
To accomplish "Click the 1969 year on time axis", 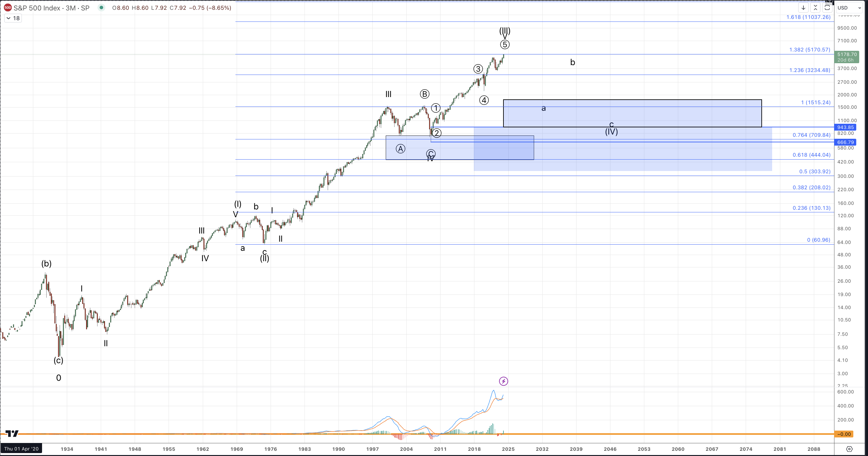I will pyautogui.click(x=237, y=449).
